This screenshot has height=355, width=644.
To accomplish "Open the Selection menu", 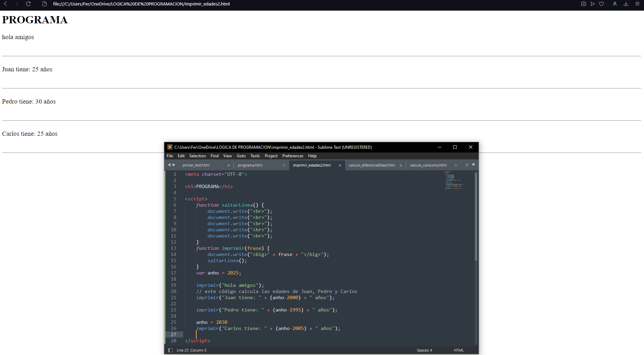I will tap(198, 156).
